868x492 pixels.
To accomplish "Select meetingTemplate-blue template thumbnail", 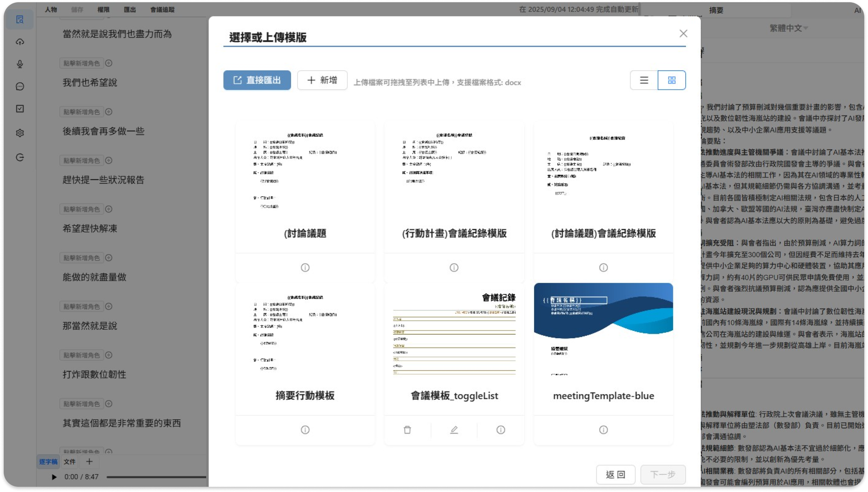I will pyautogui.click(x=603, y=329).
